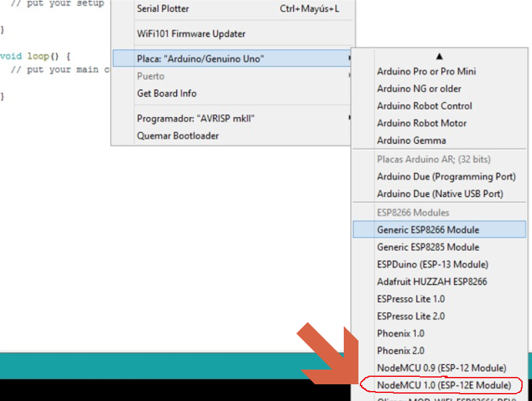
Task: Choose Arduino Pro or Pro Mini board
Action: coord(439,72)
